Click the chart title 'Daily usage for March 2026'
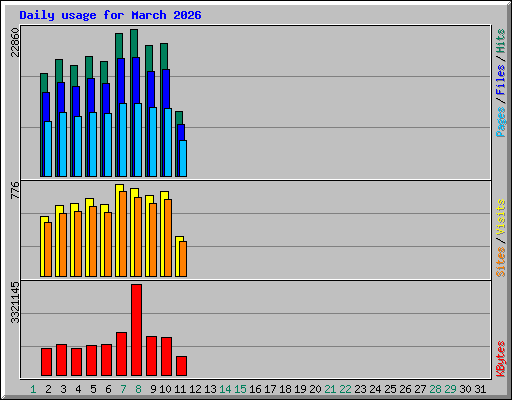The width and height of the screenshot is (512, 400). [110, 15]
